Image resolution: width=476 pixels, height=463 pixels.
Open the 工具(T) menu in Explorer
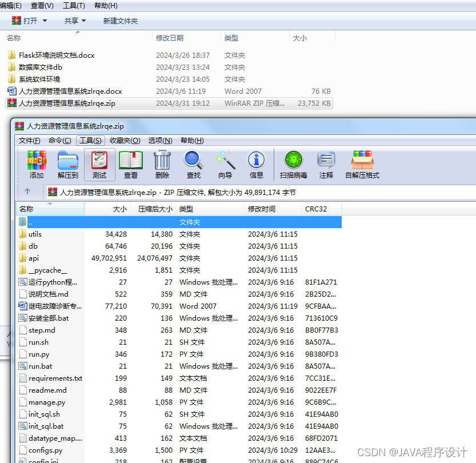74,6
